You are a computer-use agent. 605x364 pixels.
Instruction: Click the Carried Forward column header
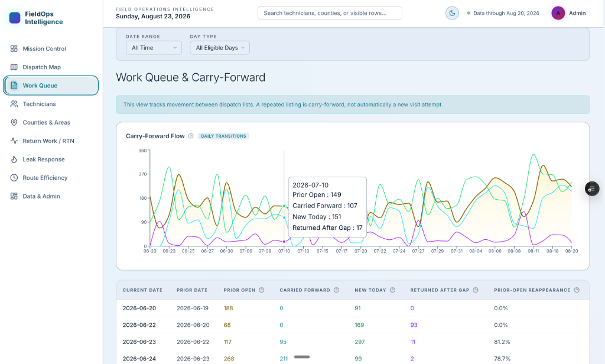tap(305, 290)
